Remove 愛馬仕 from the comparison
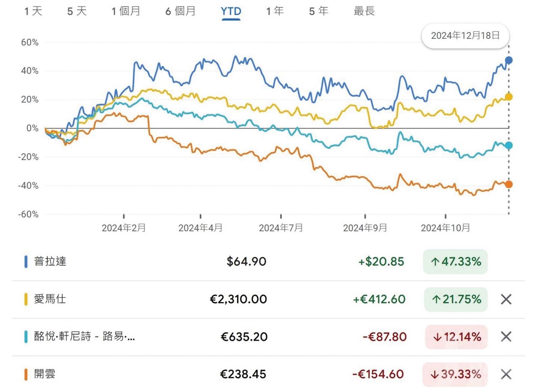Image resolution: width=539 pixels, height=392 pixels. (506, 299)
